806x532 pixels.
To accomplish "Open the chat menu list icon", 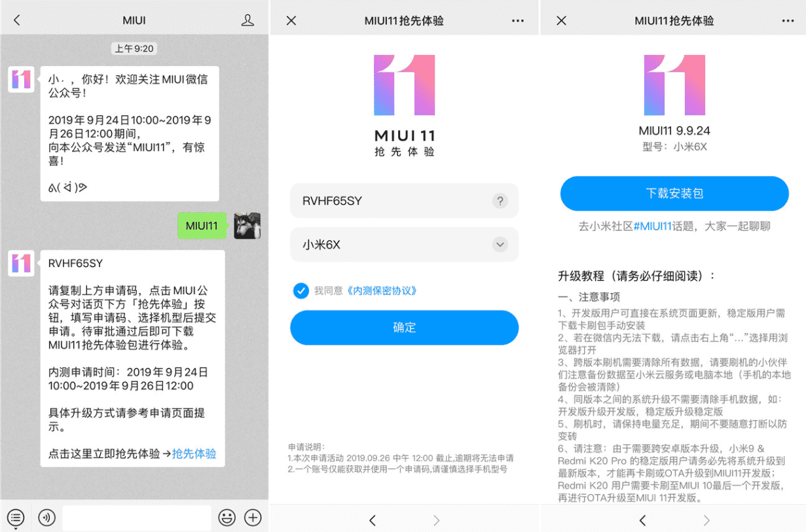I will pyautogui.click(x=16, y=518).
